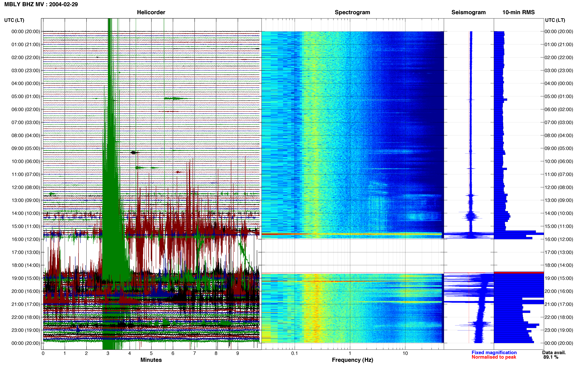Click "21:00 (17:00)" on the RMS time axis
Viewport: 588px width, 368px height.
tap(559, 304)
